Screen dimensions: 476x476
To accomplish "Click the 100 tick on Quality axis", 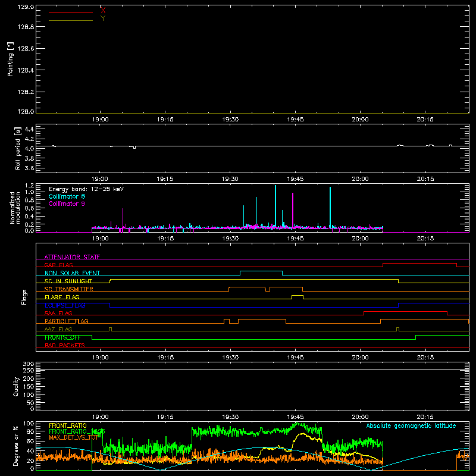I will [x=29, y=394].
